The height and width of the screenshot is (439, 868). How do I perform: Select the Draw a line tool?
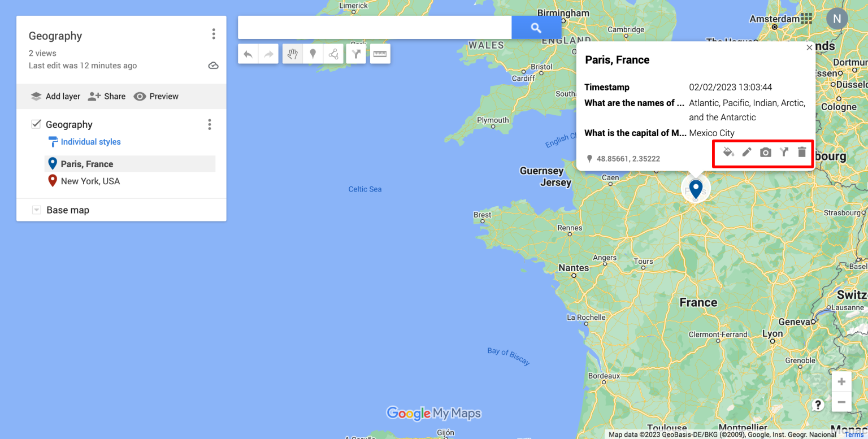(x=333, y=54)
